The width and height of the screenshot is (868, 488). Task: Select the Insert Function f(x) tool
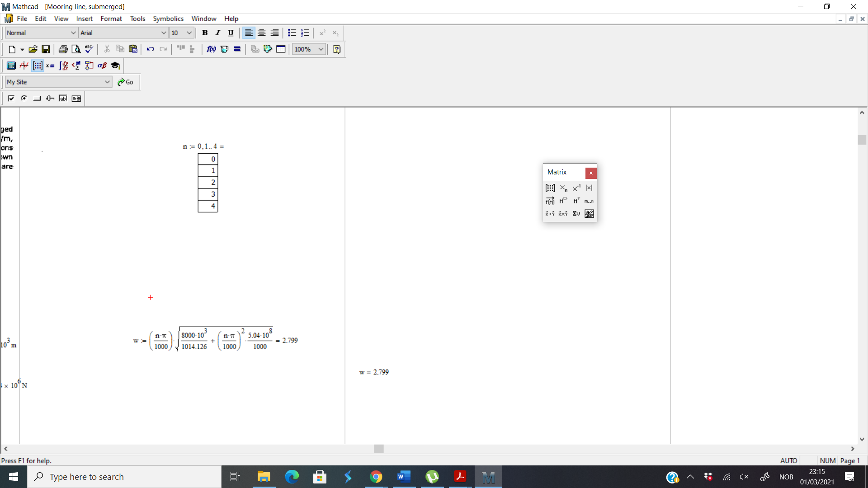(211, 49)
